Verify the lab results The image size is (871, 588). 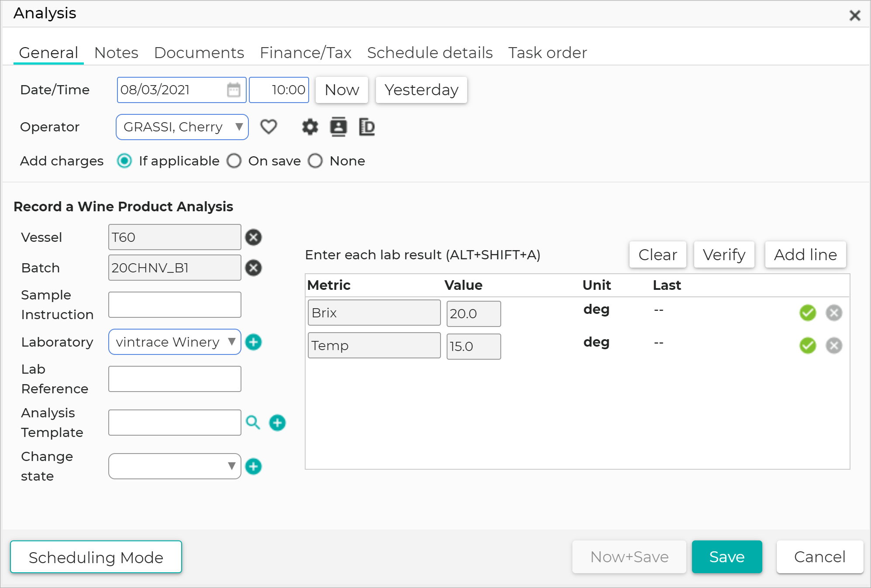pyautogui.click(x=724, y=254)
